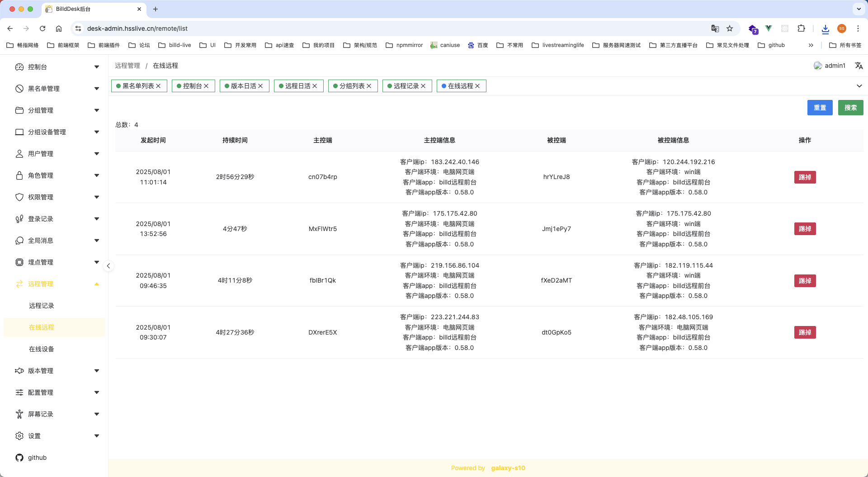Click the 分组管理 folder icon

click(x=19, y=110)
